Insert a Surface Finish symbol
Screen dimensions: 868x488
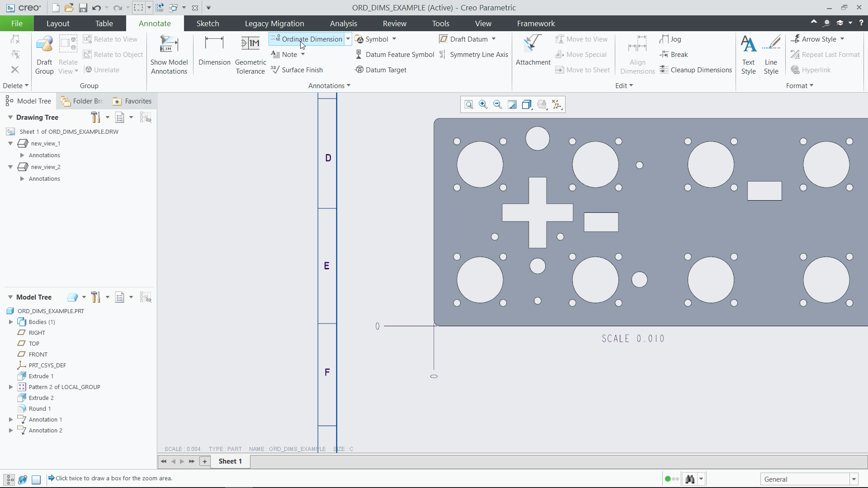pos(297,70)
